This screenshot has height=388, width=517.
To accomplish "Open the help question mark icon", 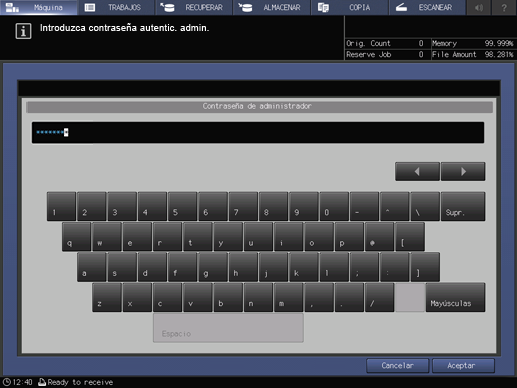I will click(504, 7).
